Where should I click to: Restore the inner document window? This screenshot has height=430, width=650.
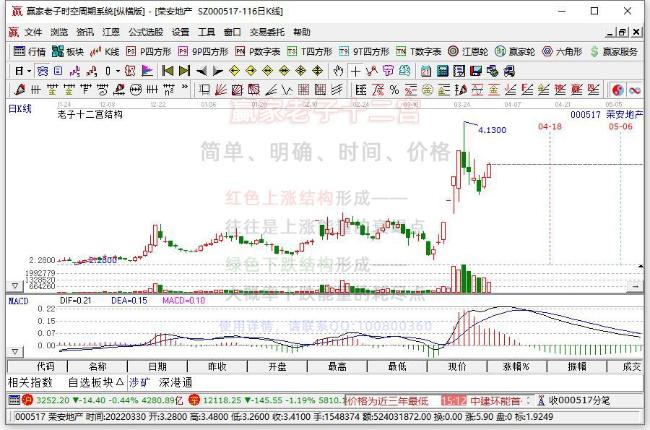tap(623, 32)
